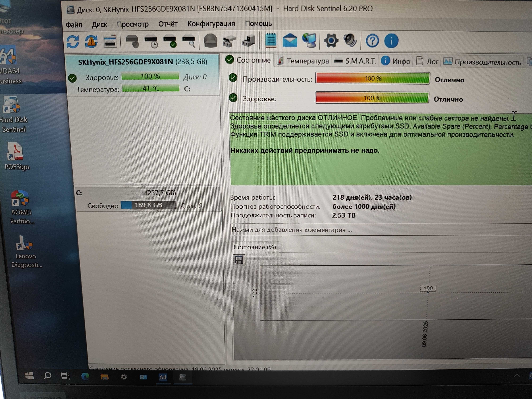532x399 pixels.
Task: Click the gray dome-shaped disk toolbar icon
Action: pos(210,41)
